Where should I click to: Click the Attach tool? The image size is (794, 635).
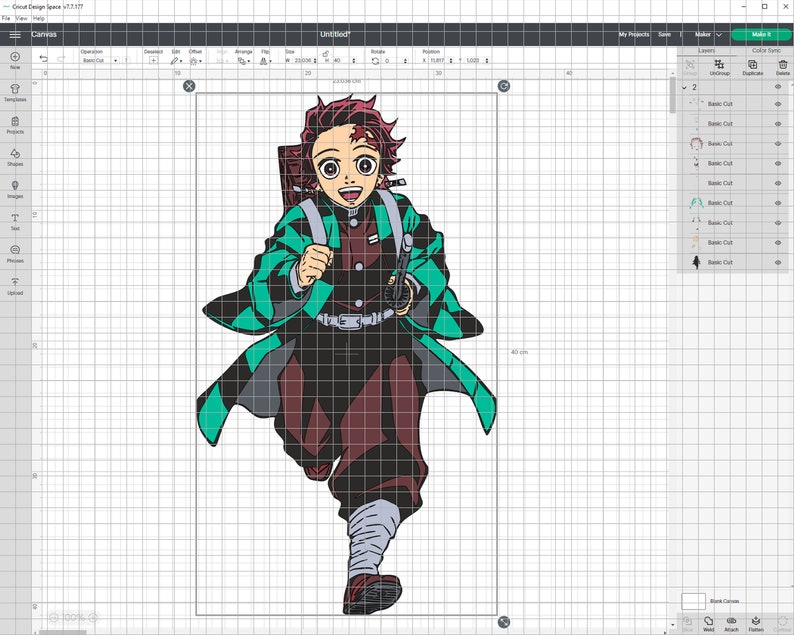coord(731,624)
